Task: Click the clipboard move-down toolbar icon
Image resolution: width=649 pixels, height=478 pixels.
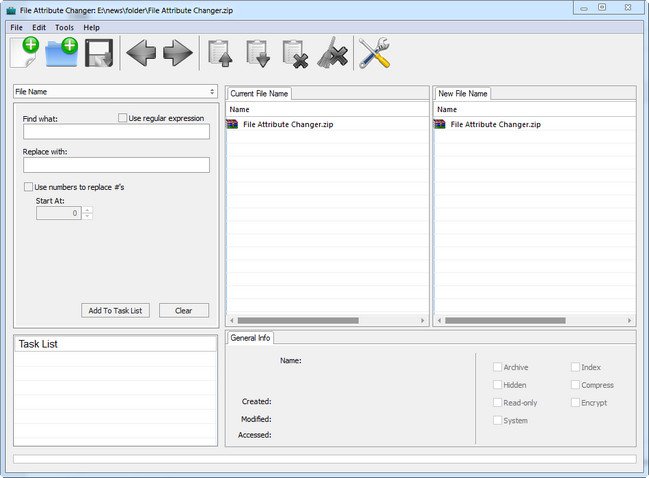Action: tap(258, 53)
